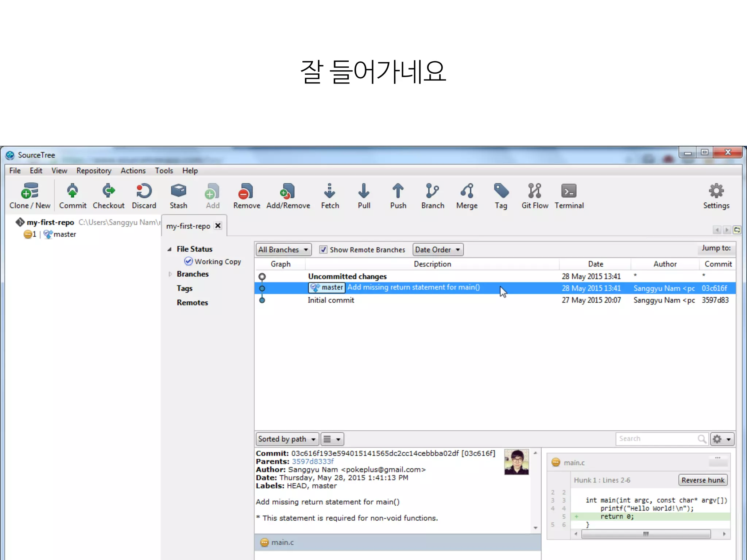The image size is (747, 560).
Task: Expand the Branches tree section
Action: point(170,274)
